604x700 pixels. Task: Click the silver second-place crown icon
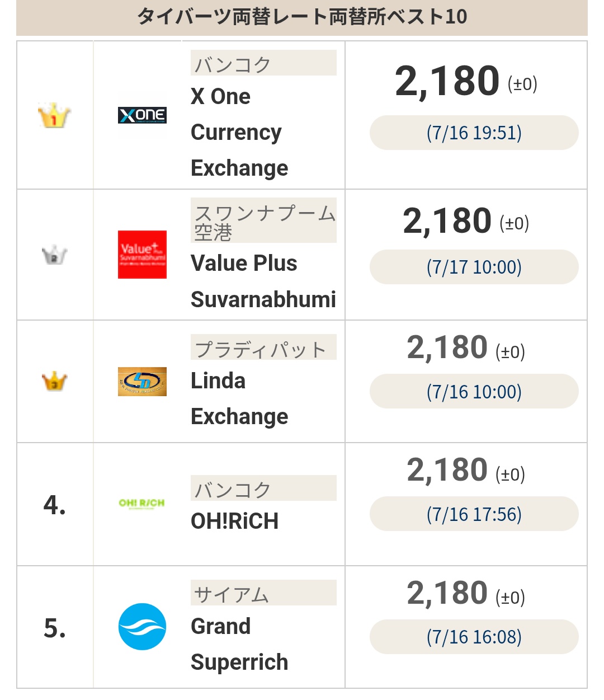(54, 255)
